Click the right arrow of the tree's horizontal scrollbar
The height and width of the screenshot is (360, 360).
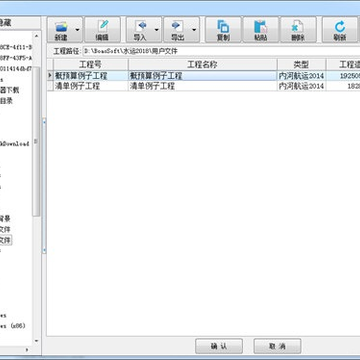27,350
